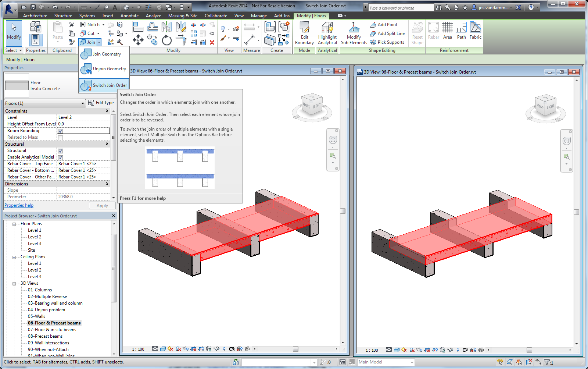
Task: Click the Highlight Analytical icon
Action: [327, 33]
